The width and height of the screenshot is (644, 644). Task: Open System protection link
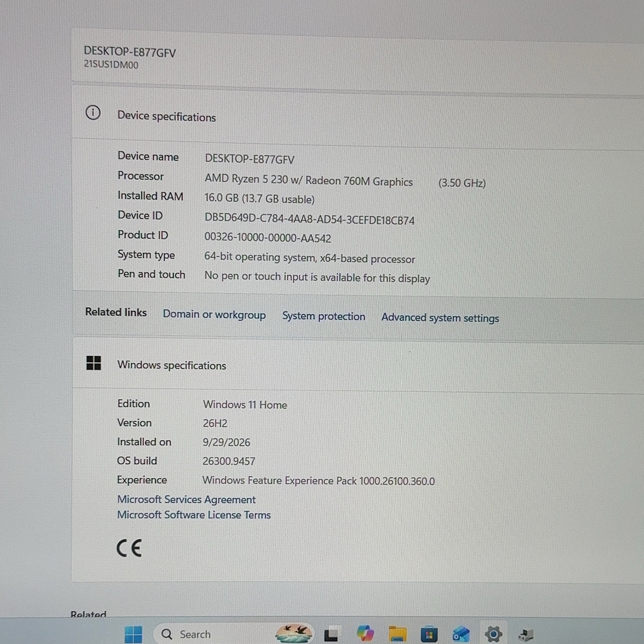tap(324, 316)
